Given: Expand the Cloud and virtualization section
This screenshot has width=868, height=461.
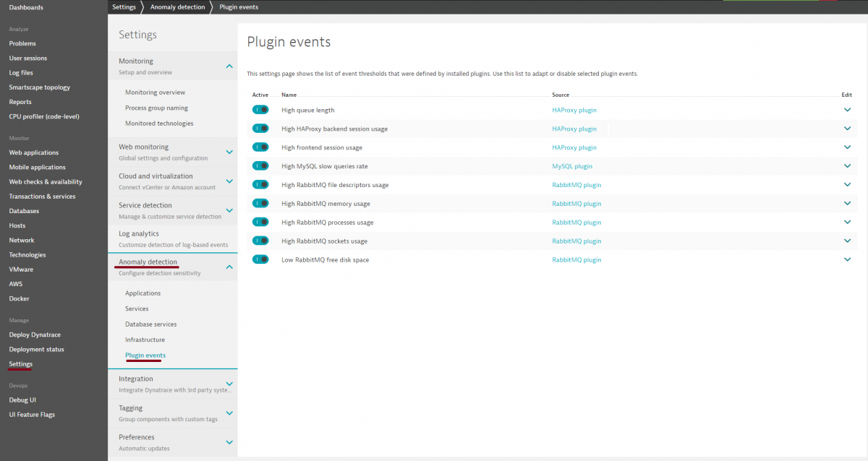Looking at the screenshot, I should coord(229,181).
